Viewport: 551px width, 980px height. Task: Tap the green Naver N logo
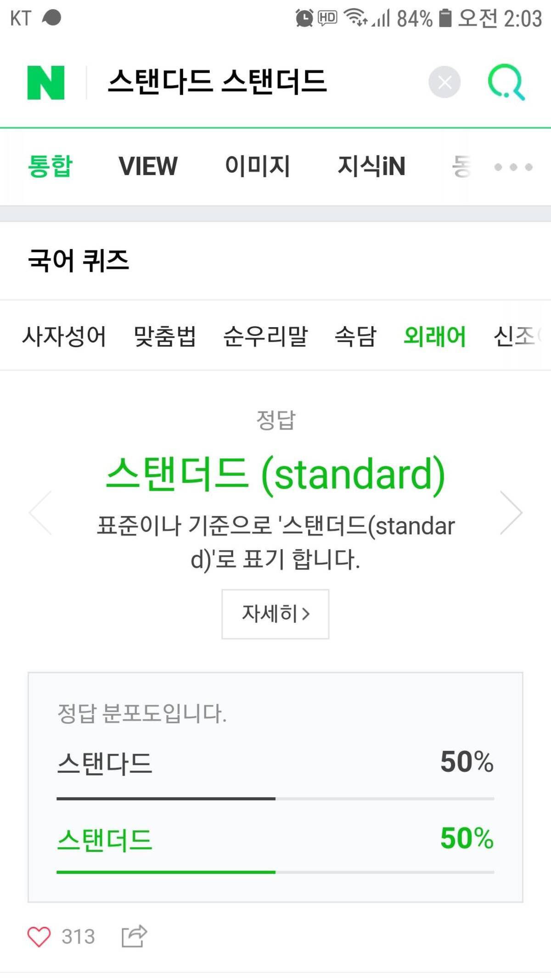click(46, 83)
